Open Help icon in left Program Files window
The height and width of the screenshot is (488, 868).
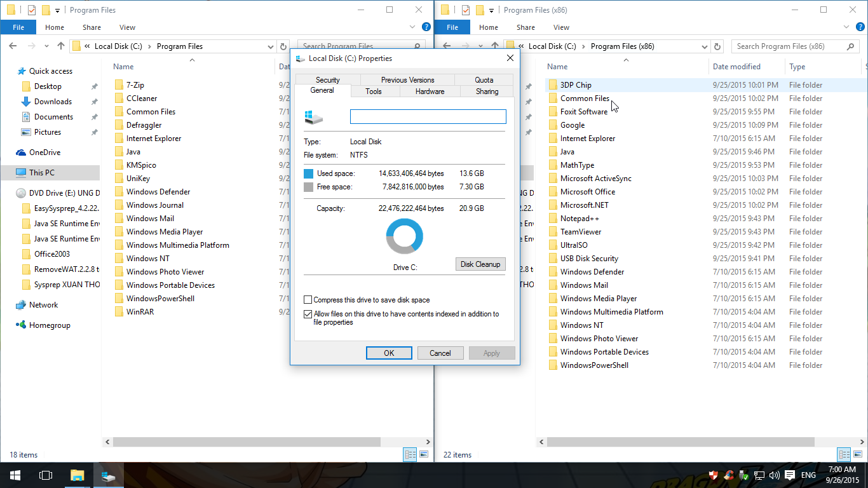[426, 27]
